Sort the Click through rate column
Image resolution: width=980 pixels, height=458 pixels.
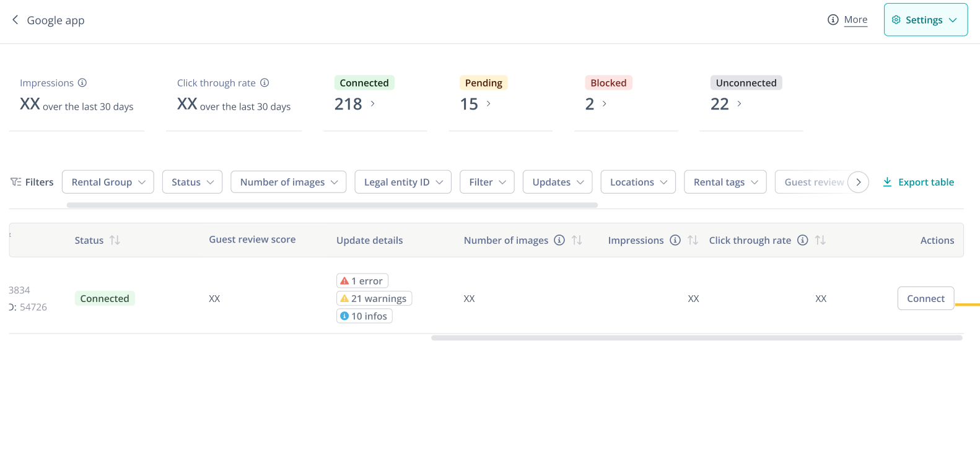coord(820,240)
